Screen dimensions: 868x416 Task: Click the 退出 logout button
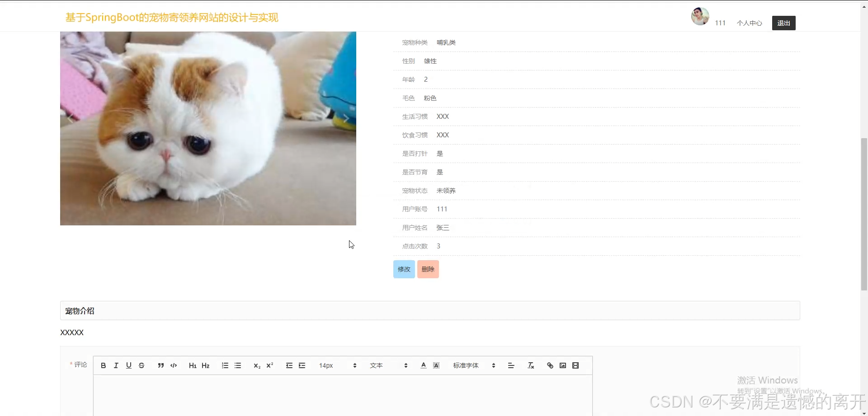pos(784,23)
